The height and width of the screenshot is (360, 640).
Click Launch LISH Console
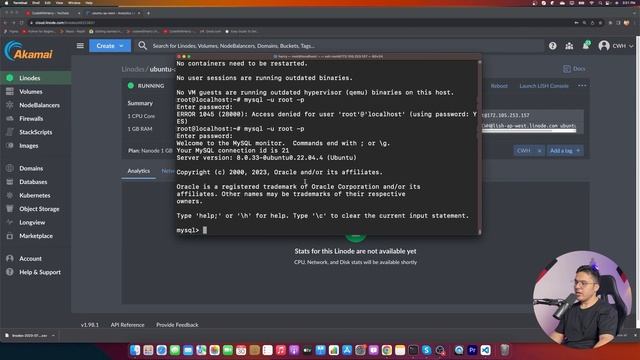(544, 86)
